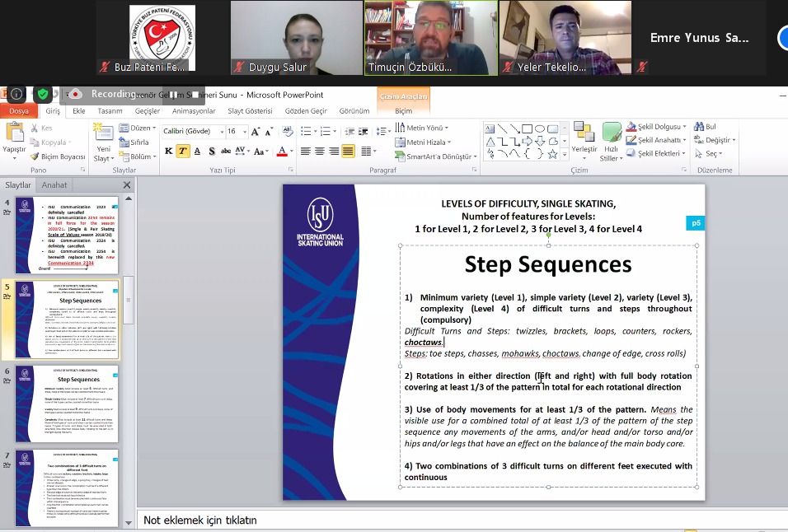Click the text shadow S icon
This screenshot has height=532, width=788.
(212, 152)
